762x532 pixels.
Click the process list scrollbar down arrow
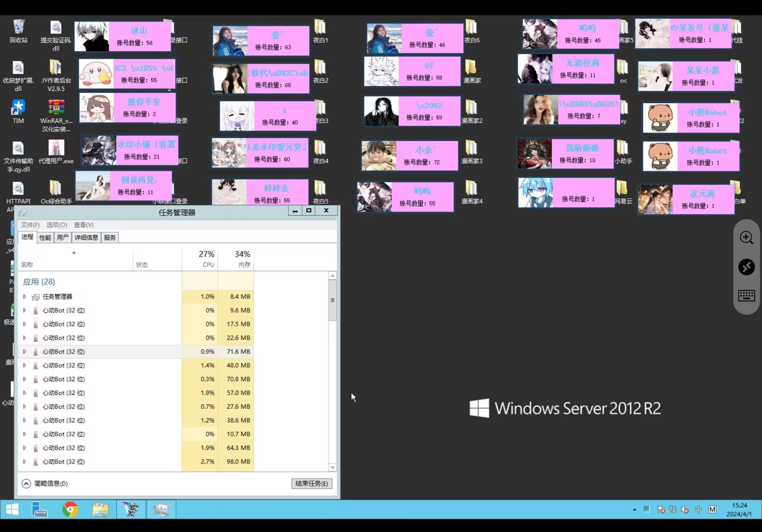332,467
